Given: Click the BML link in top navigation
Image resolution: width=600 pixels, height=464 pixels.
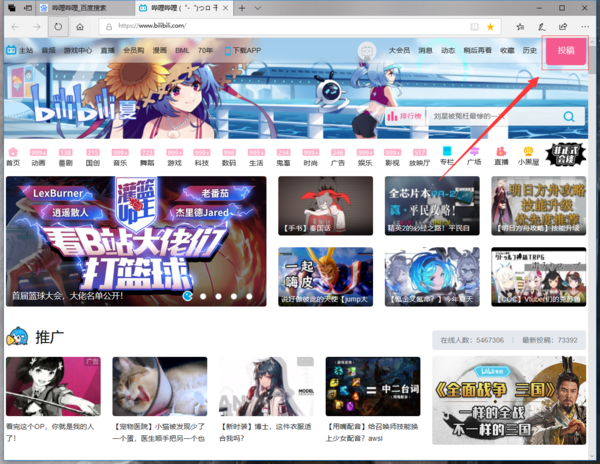Looking at the screenshot, I should [x=182, y=50].
